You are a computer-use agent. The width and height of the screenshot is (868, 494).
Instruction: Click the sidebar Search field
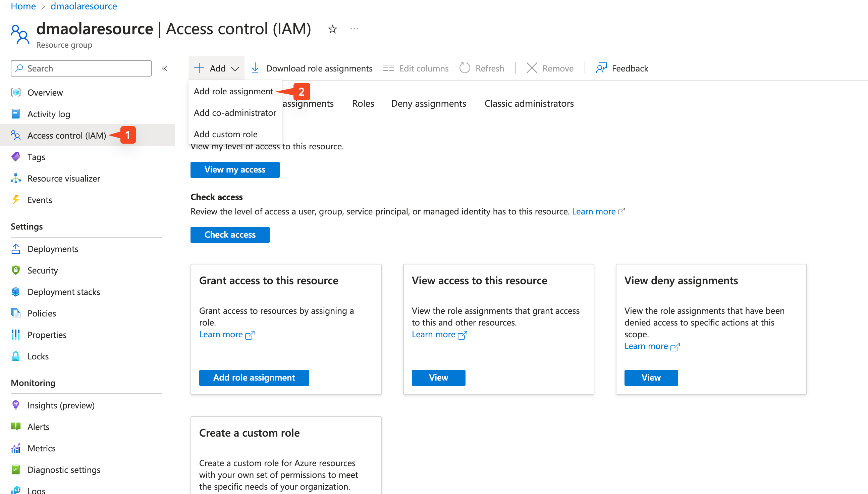[x=82, y=68]
